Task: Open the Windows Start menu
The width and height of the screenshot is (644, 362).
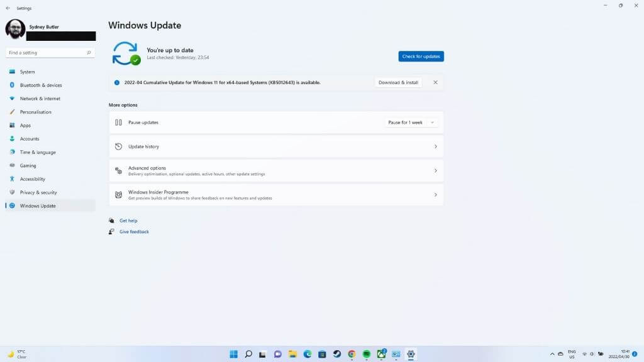Action: coord(234,354)
